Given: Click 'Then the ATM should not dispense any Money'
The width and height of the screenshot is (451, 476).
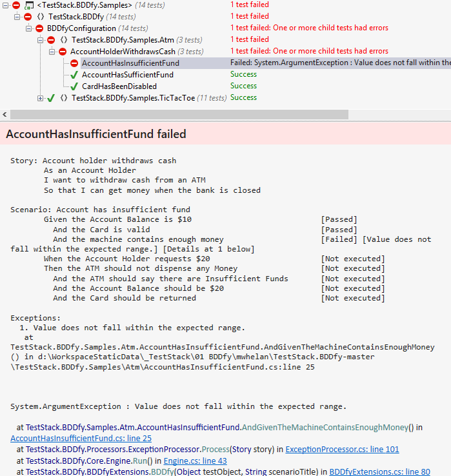Looking at the screenshot, I should 141,268.
